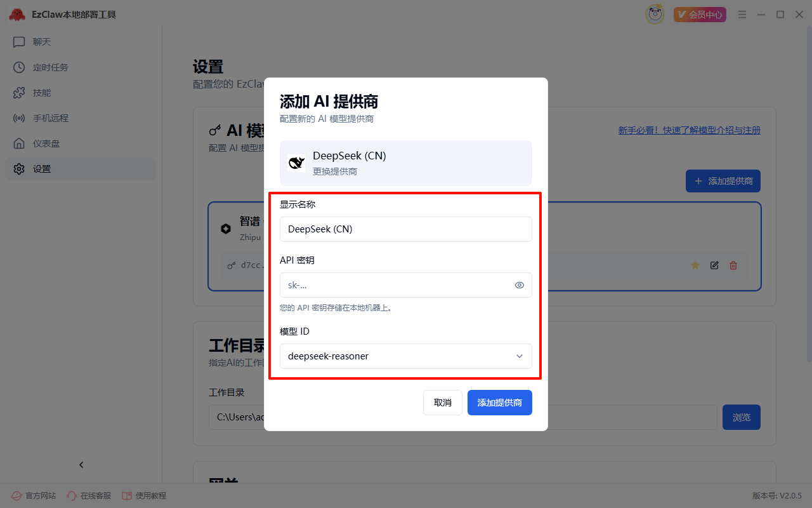Open 会员中心 membership badge

click(700, 15)
